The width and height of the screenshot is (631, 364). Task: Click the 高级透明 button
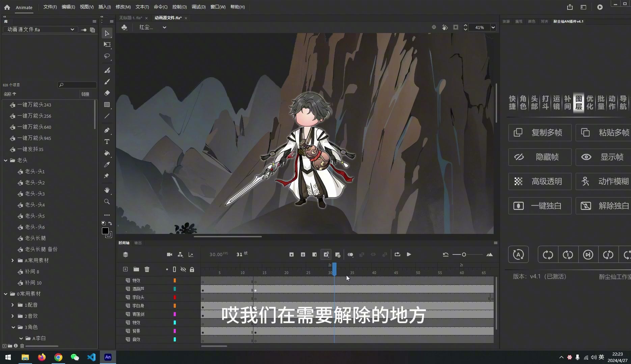540,181
